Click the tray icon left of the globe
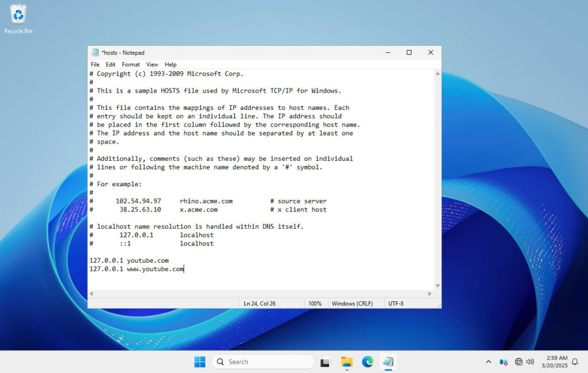Image resolution: width=588 pixels, height=373 pixels. (x=504, y=362)
